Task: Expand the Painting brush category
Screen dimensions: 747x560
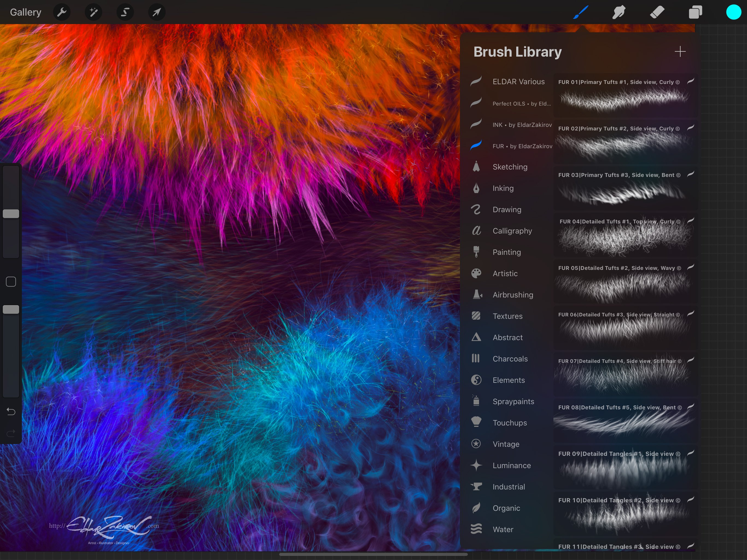Action: 506,252
